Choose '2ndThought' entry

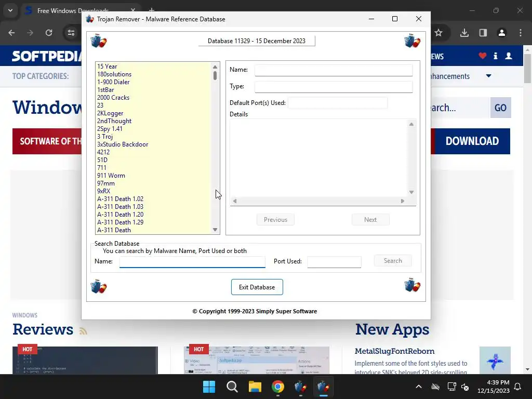tap(114, 121)
